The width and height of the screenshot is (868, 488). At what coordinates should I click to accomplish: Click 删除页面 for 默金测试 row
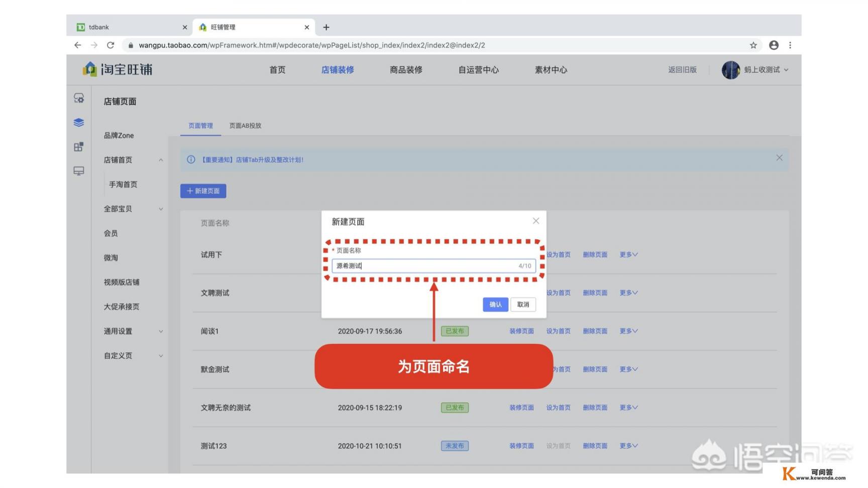tap(595, 369)
